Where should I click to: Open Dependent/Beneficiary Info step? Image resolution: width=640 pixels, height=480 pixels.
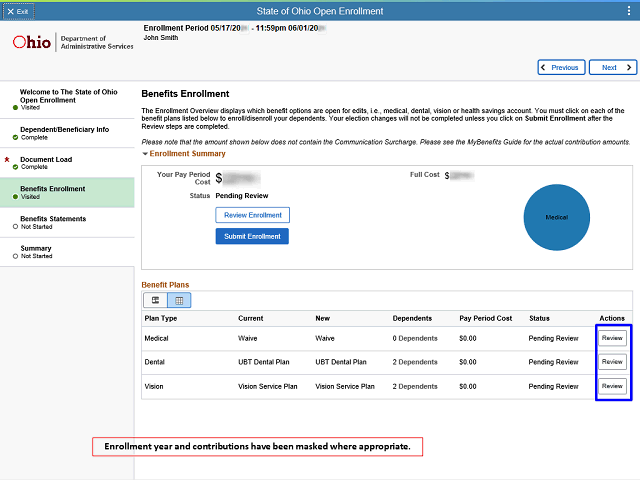click(x=67, y=133)
